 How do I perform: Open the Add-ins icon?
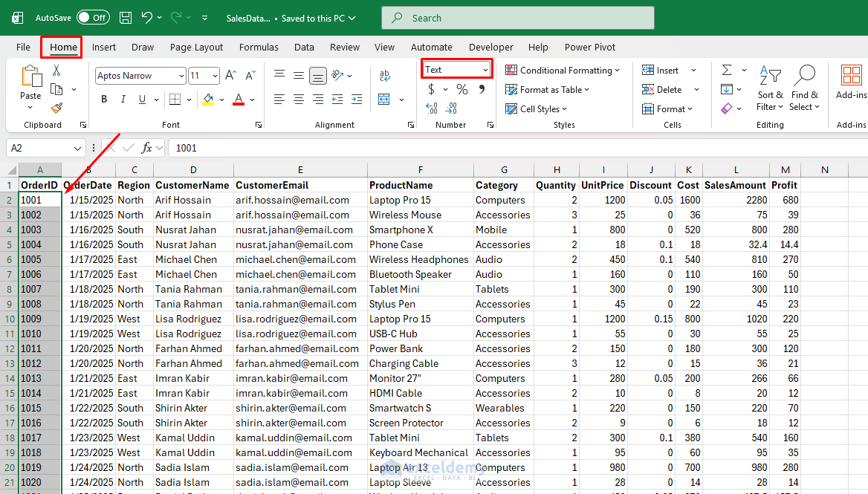point(851,76)
